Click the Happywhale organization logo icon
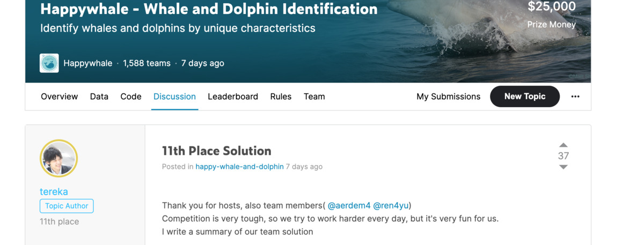The width and height of the screenshot is (644, 245). tap(49, 63)
